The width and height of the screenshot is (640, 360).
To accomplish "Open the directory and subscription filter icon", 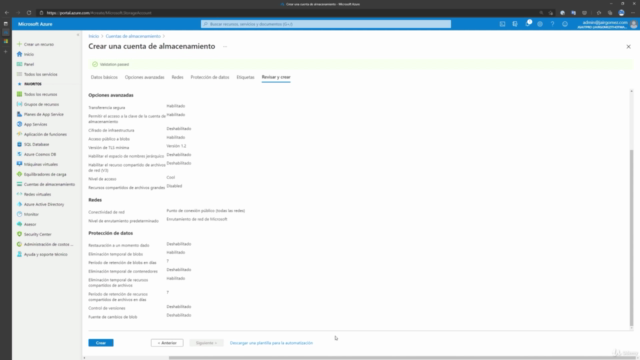I will click(515, 24).
